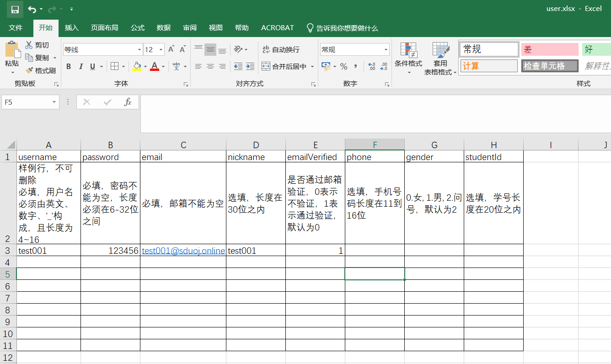The width and height of the screenshot is (611, 364).
Task: Click the Paste clipboard icon
Action: pos(12,49)
